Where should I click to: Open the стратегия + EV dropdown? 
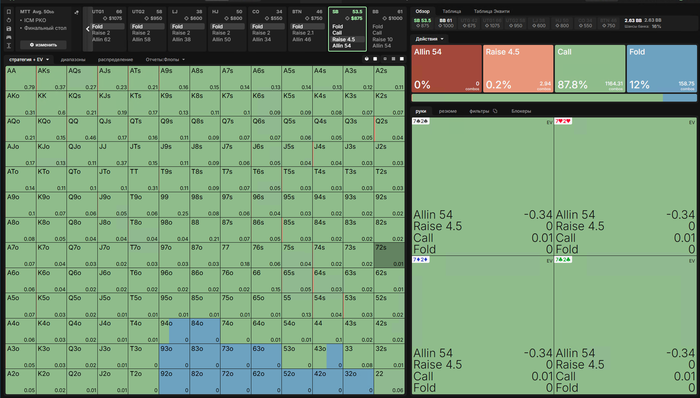pos(29,59)
